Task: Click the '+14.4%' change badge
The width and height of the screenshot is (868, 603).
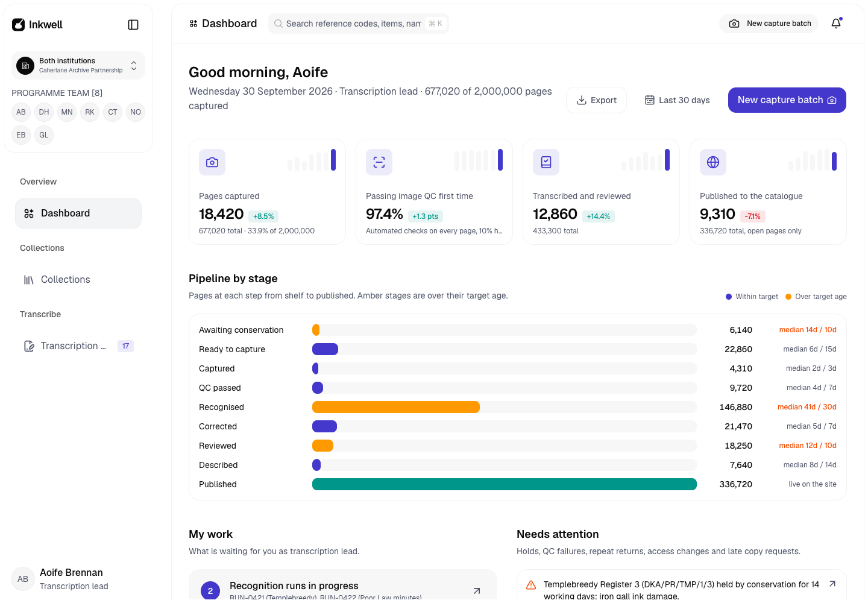Action: tap(599, 216)
